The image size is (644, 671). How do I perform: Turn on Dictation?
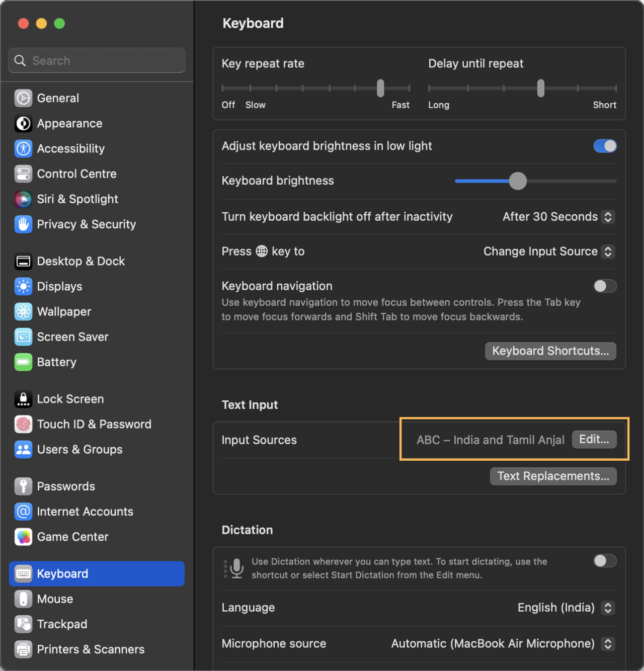click(605, 561)
